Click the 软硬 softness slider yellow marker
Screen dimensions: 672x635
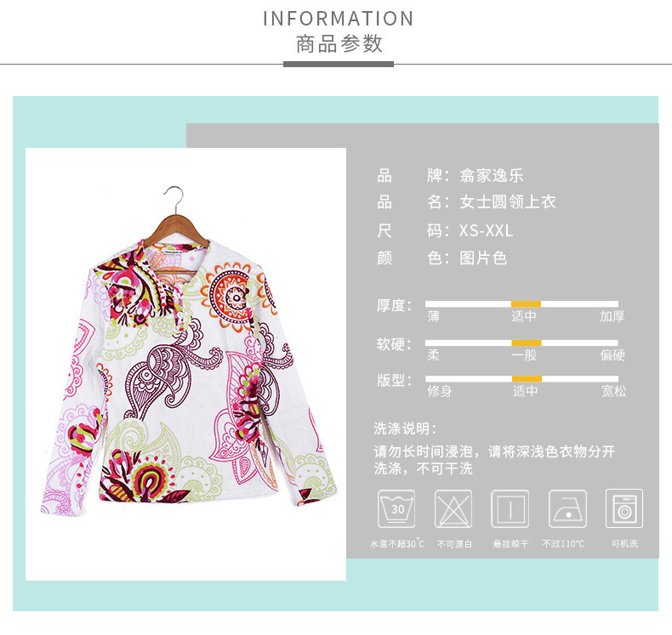pyautogui.click(x=527, y=343)
